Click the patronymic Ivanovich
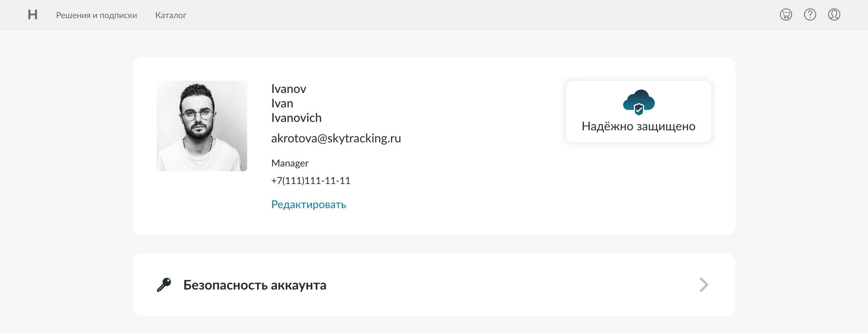 [x=296, y=118]
